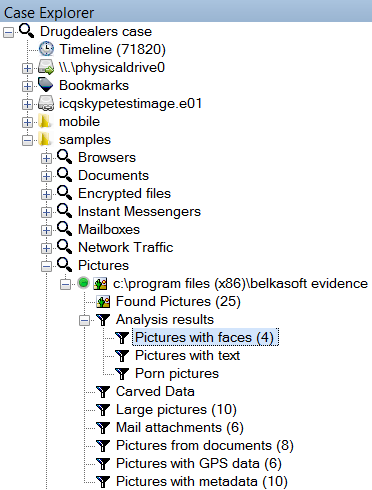
Task: Open Pictures with GPS data (6)
Action: (x=199, y=464)
